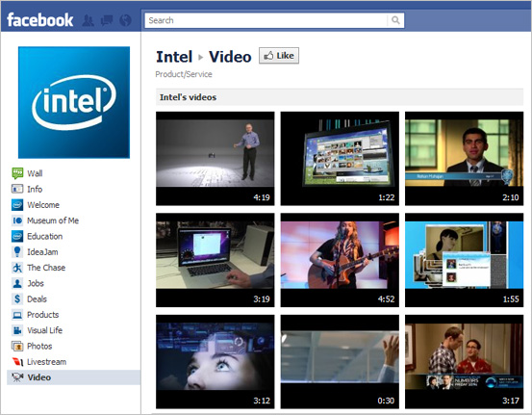The height and width of the screenshot is (415, 532).
Task: Click the Wall speech-bubble icon
Action: [17, 173]
